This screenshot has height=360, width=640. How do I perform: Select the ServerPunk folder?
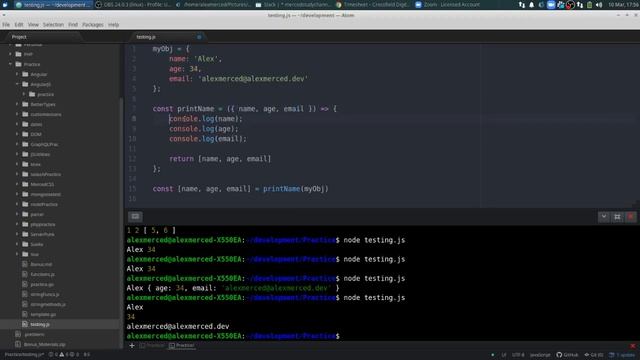[x=42, y=235]
